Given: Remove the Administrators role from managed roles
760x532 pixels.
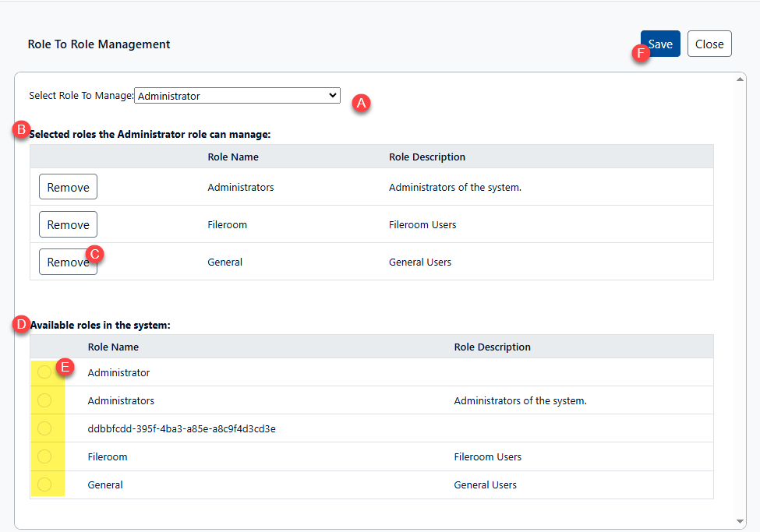Looking at the screenshot, I should tap(68, 187).
